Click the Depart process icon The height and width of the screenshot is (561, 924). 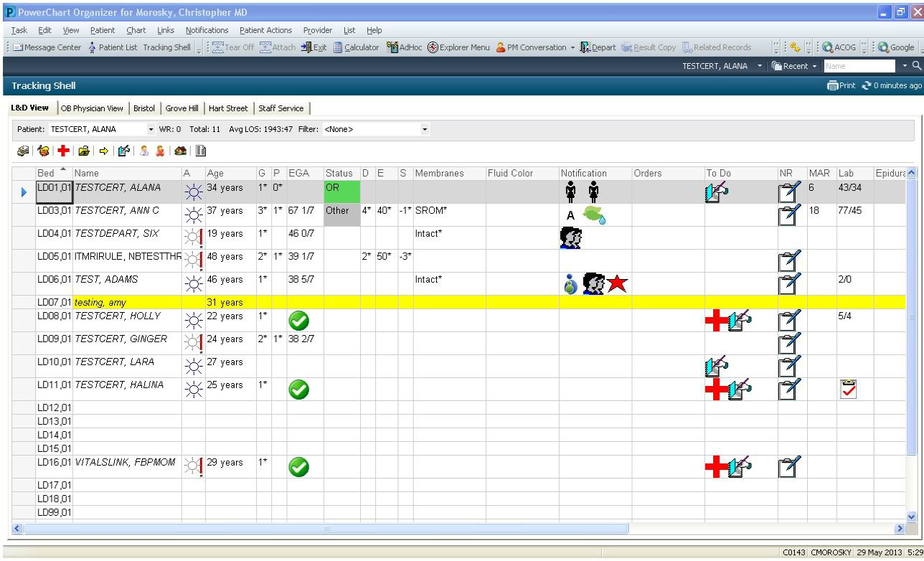pos(598,47)
